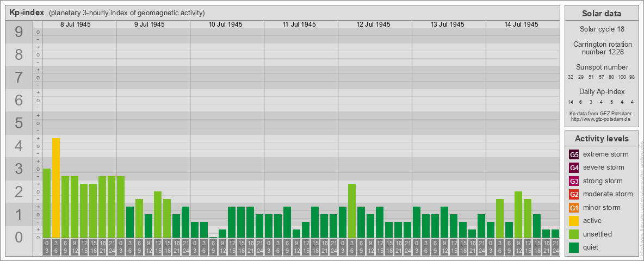The height and width of the screenshot is (261, 644).
Task: Click the 10 Jul 1945 date header
Action: pos(226,24)
